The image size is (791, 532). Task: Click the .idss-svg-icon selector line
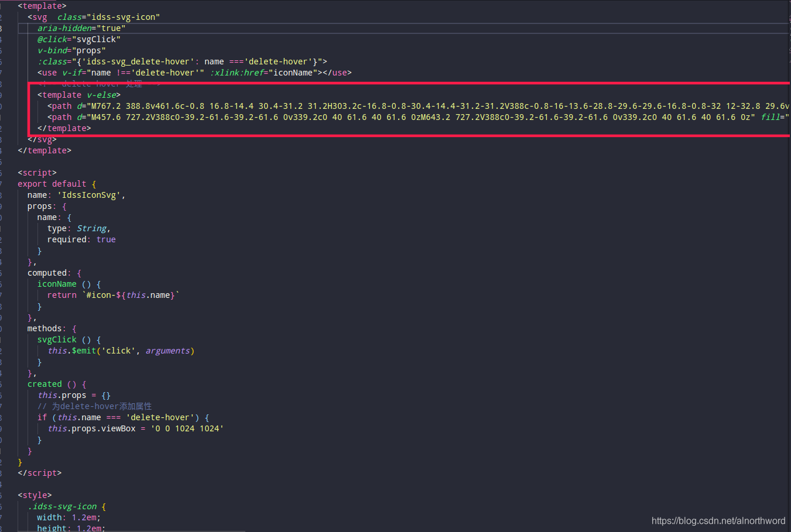[67, 506]
